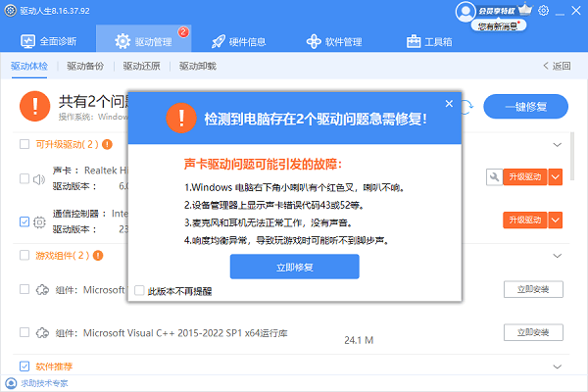Tick the 此版本不再提醒 checkbox
The image size is (588, 392).
point(138,291)
